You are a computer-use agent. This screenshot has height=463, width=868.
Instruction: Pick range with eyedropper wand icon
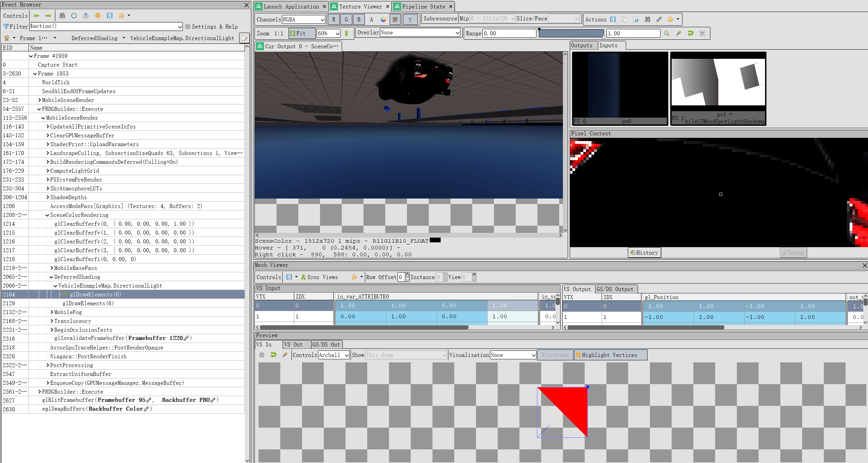678,33
